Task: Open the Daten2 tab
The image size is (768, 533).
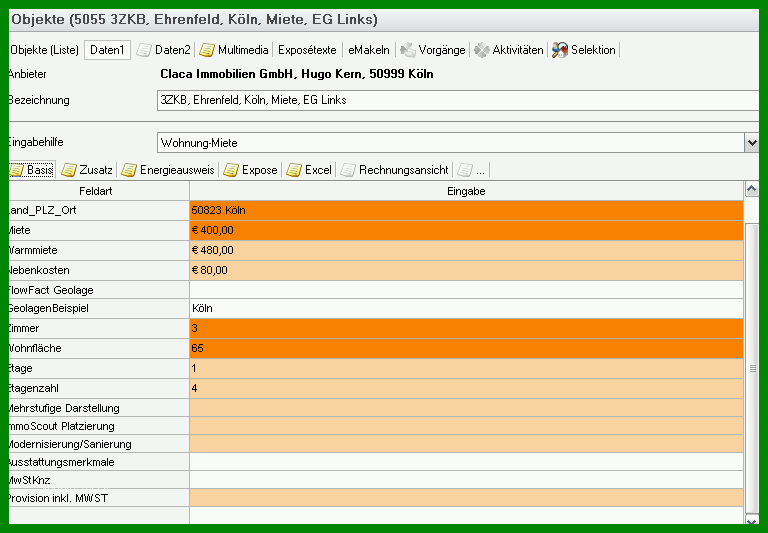Action: [164, 50]
